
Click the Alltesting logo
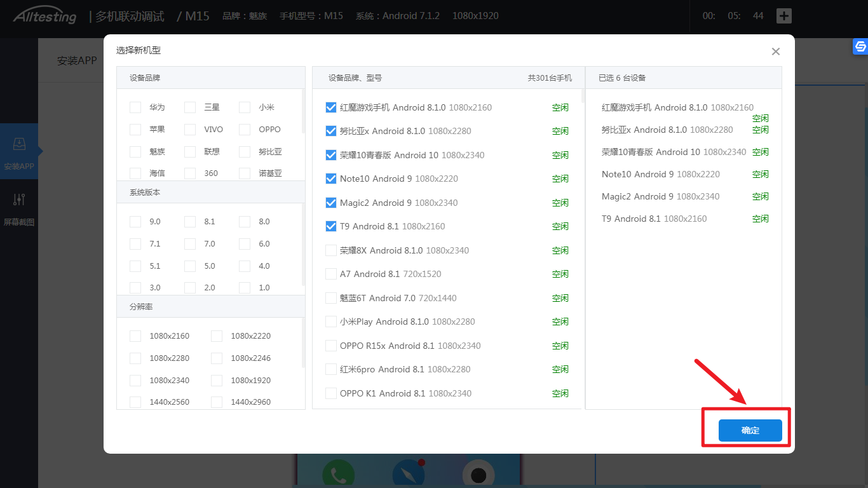tap(44, 16)
